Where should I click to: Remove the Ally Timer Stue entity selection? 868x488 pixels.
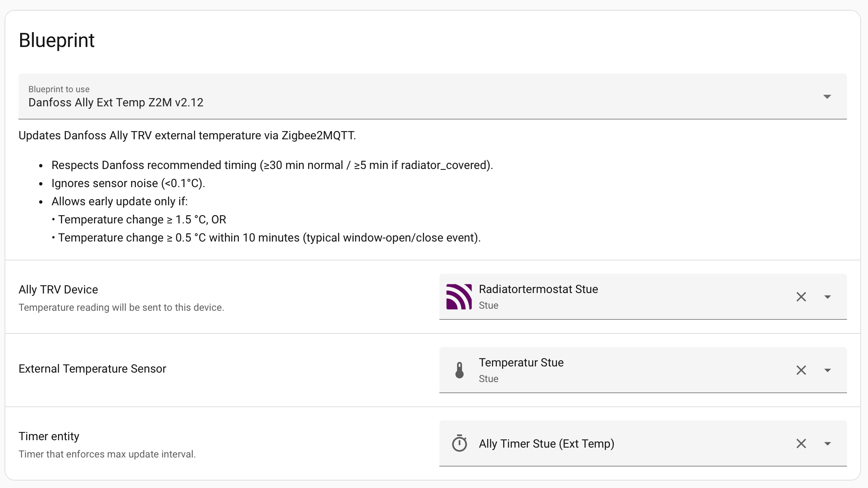point(801,443)
